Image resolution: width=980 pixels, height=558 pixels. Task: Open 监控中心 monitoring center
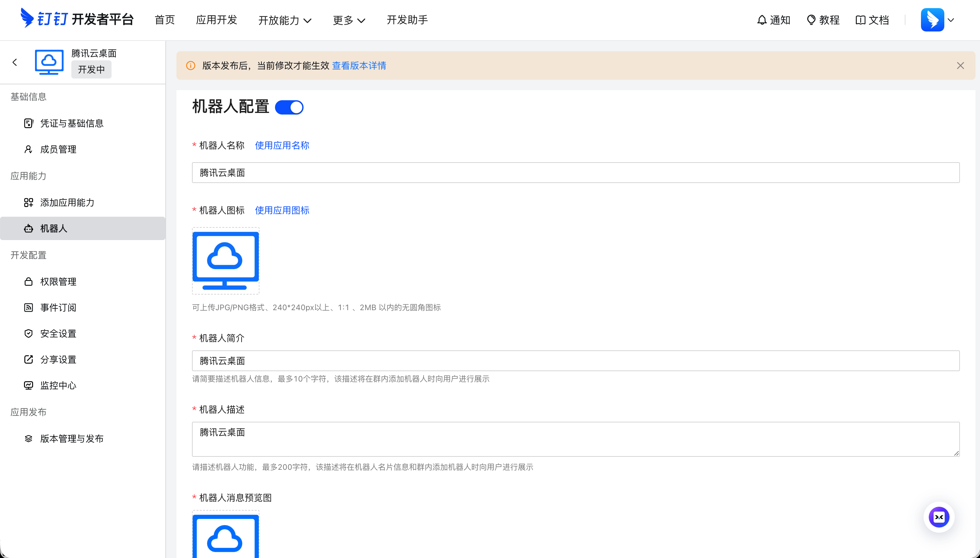click(58, 385)
